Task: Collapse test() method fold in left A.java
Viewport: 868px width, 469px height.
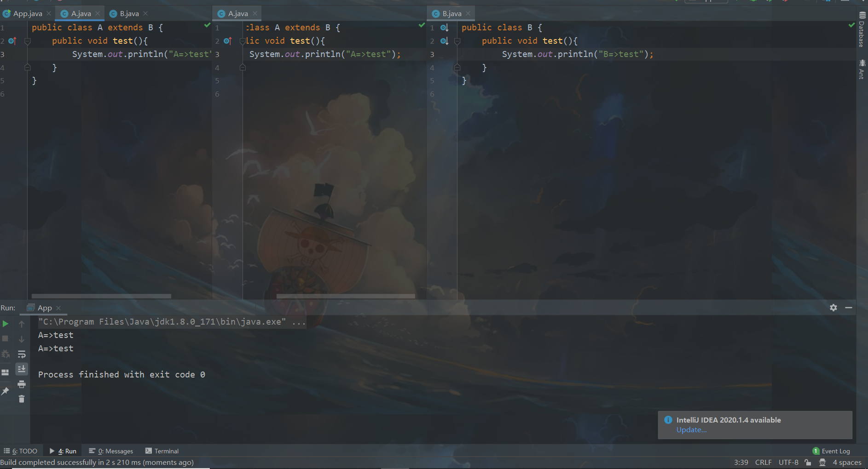Action: 28,41
